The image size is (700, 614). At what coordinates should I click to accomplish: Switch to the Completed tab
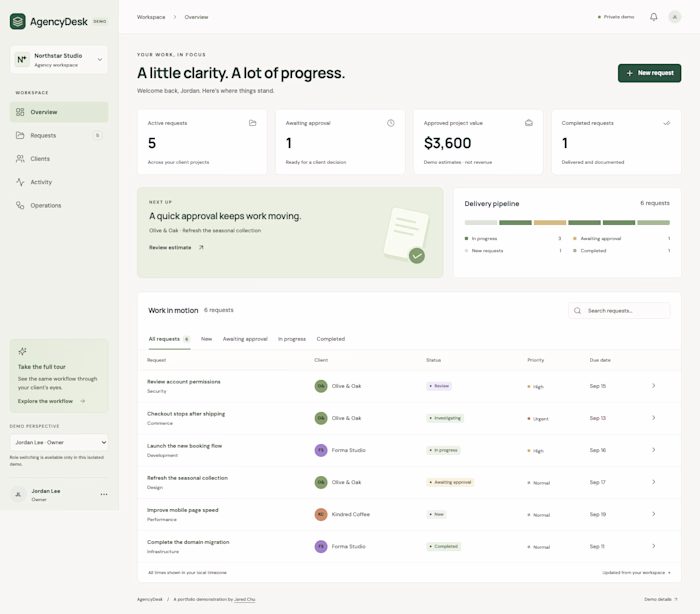331,339
